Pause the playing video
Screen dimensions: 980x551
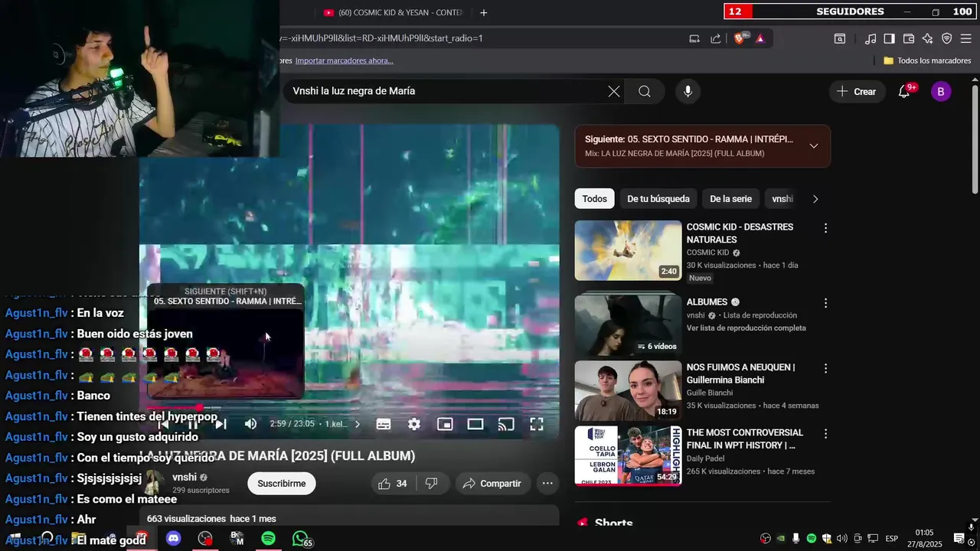click(x=192, y=424)
